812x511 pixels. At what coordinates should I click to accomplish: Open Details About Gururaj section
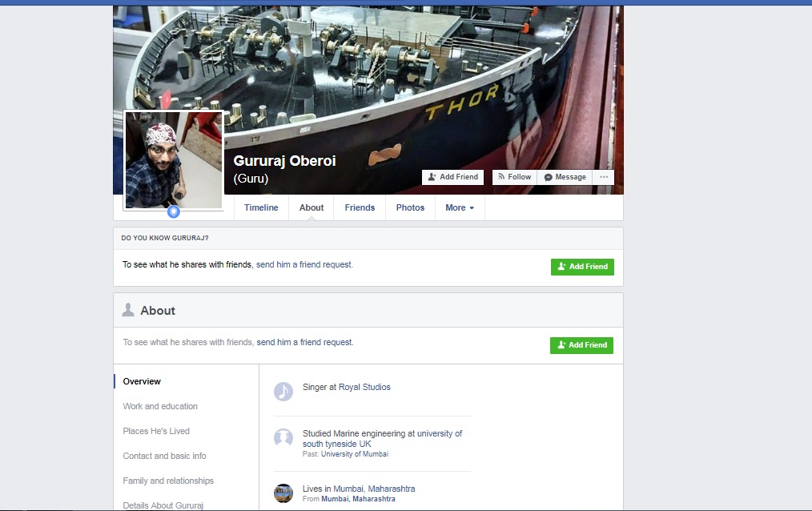pyautogui.click(x=163, y=505)
